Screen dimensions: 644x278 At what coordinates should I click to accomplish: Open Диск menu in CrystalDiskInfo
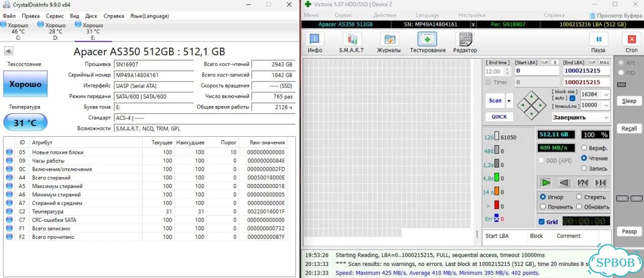click(91, 16)
